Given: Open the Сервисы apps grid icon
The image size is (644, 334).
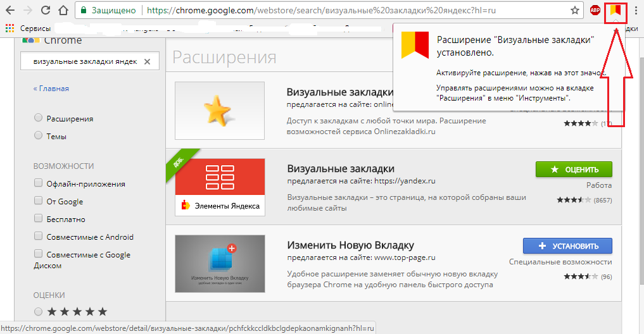Looking at the screenshot, I should tap(9, 28).
